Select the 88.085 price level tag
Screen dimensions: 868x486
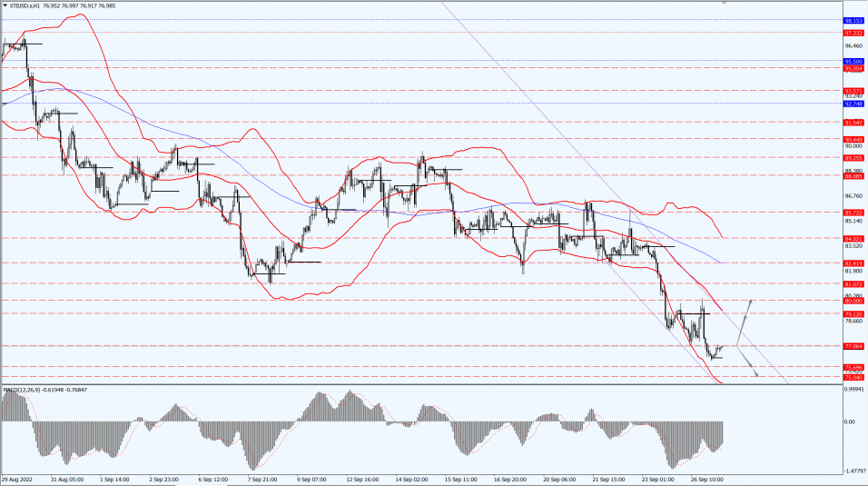pyautogui.click(x=853, y=176)
